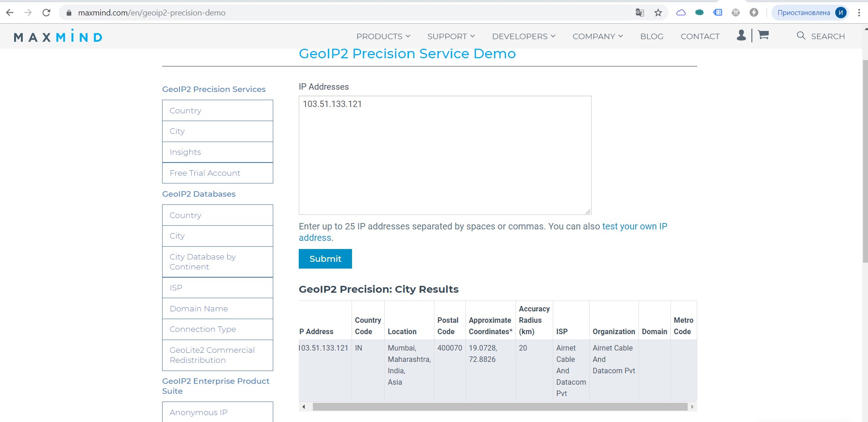Open the grey globe extension icon
Viewport: 868px width, 422px height.
pos(735,13)
